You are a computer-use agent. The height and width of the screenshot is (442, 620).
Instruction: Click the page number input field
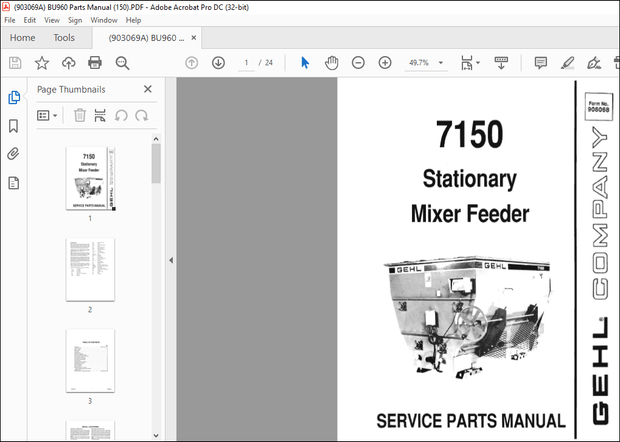pos(246,63)
